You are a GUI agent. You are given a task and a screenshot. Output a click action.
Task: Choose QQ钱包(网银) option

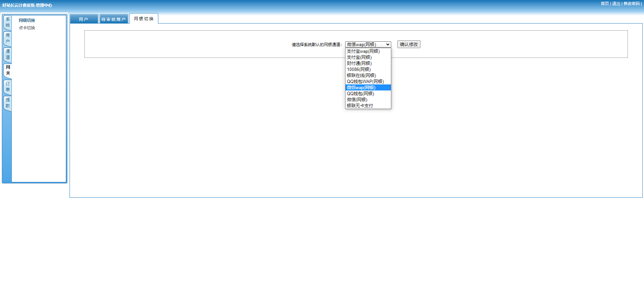click(x=368, y=93)
